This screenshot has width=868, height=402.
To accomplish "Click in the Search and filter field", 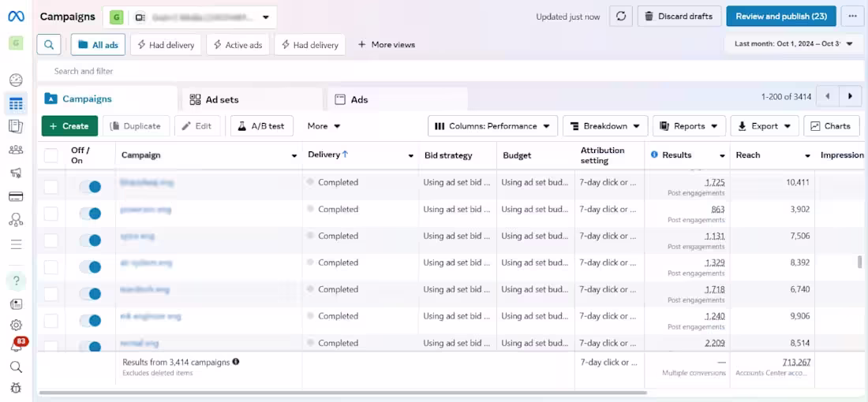I will click(x=450, y=71).
